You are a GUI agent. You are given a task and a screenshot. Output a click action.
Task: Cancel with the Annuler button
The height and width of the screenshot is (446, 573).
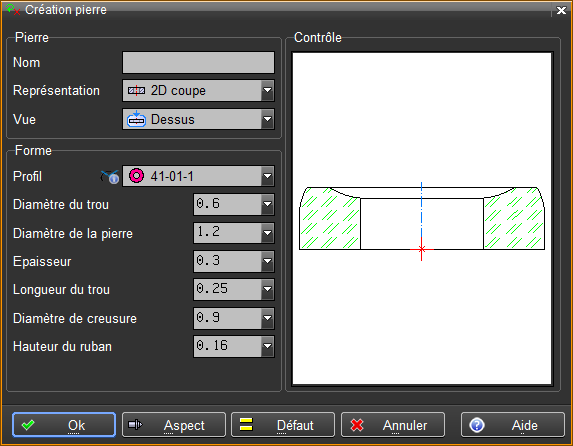pyautogui.click(x=393, y=425)
